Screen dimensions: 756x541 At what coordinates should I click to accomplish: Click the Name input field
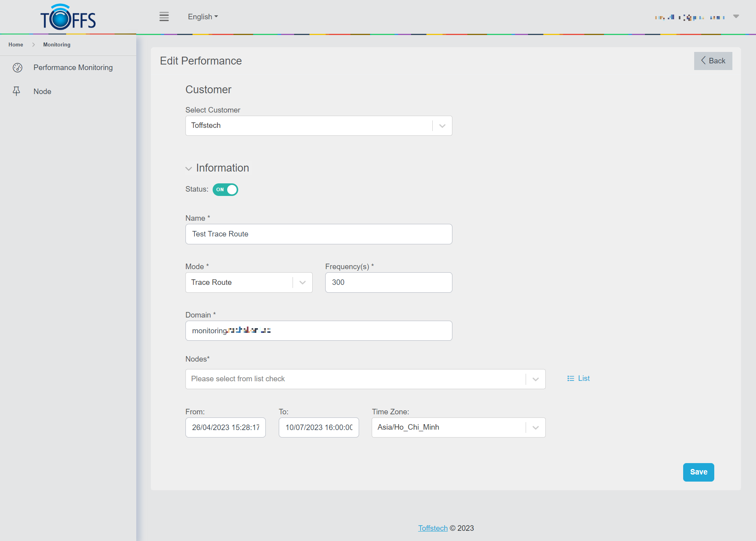click(319, 234)
